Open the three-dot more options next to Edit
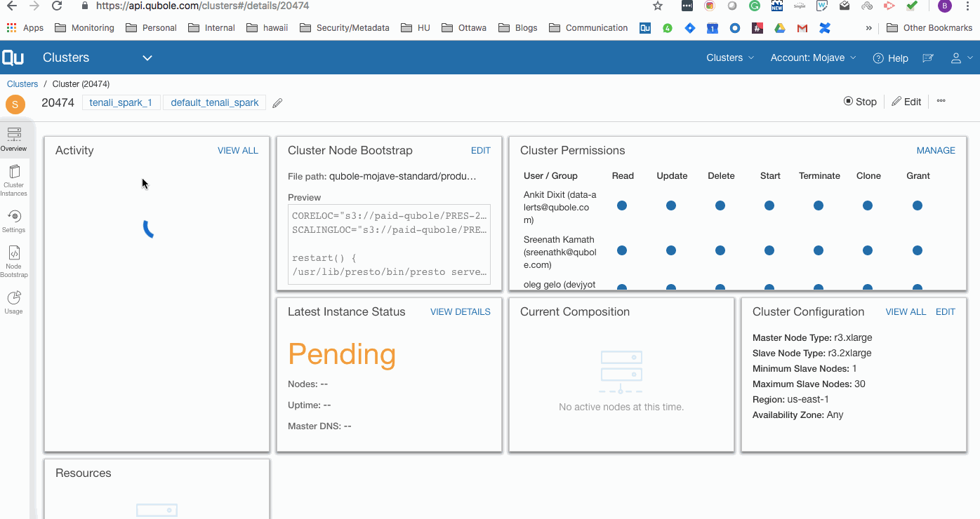The image size is (980, 519). tap(941, 101)
